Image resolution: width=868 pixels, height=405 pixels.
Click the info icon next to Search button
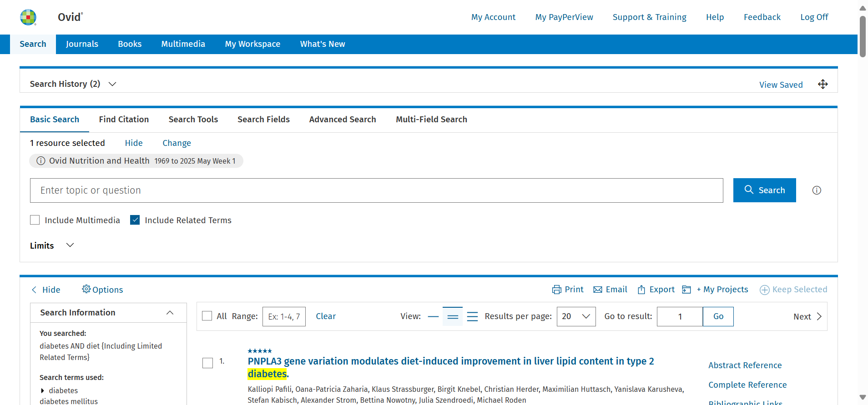(x=817, y=190)
